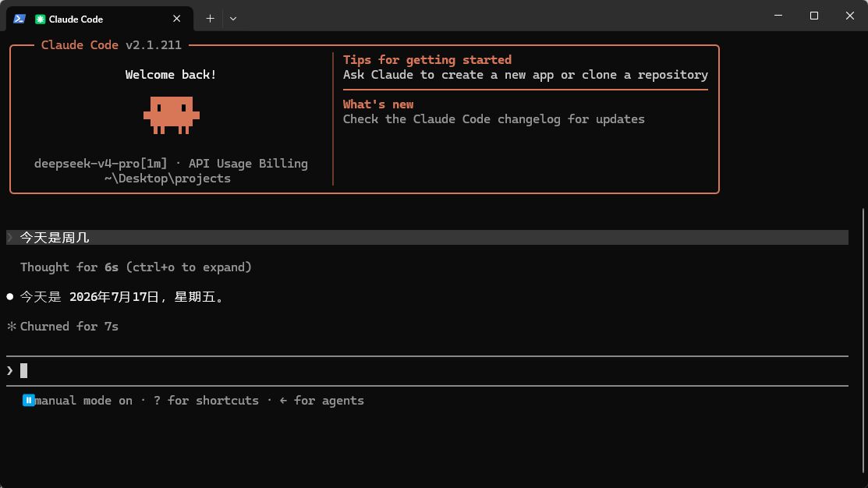The height and width of the screenshot is (488, 868).
Task: Click the user prompt '今天是周几'
Action: (55, 237)
